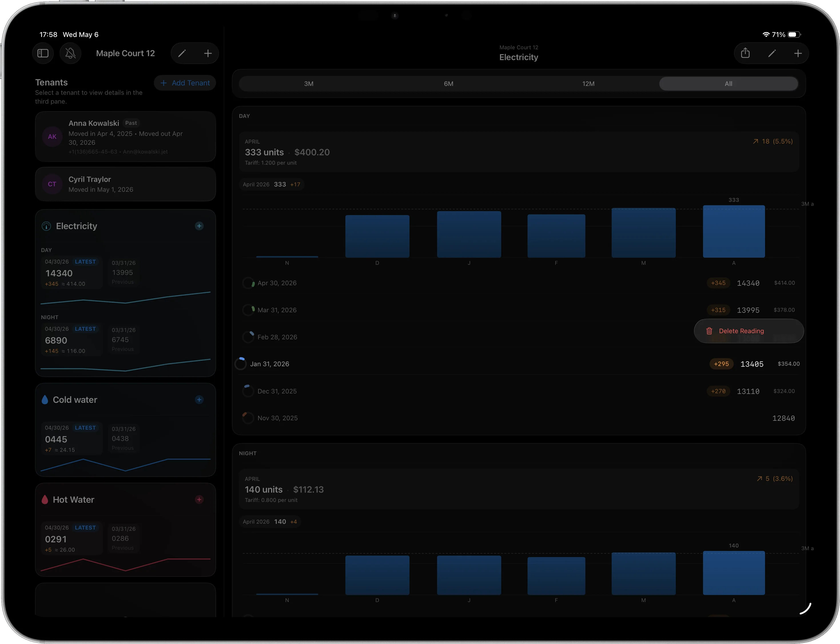The width and height of the screenshot is (840, 644).
Task: Click the sidebar plus icon beside Maple Court 12
Action: tap(208, 53)
